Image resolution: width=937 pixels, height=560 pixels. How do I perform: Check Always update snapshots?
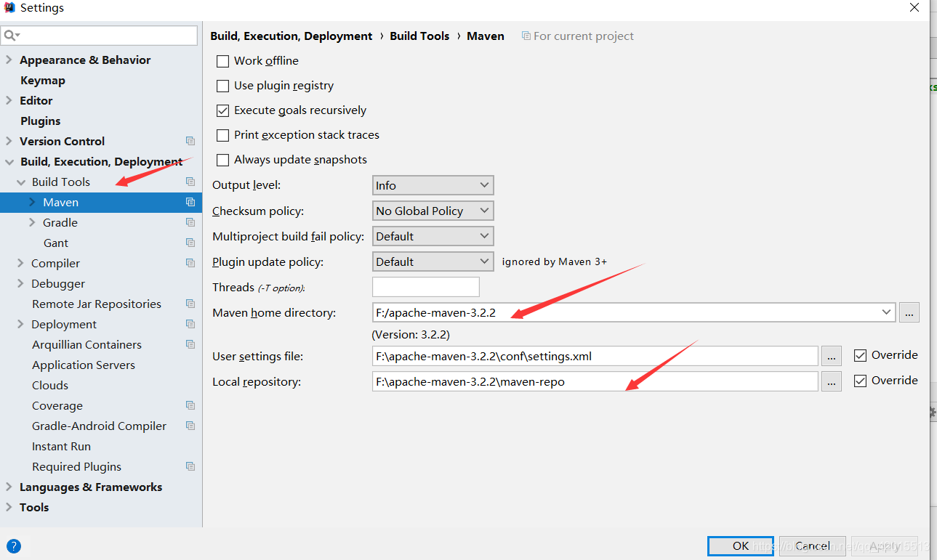click(222, 160)
